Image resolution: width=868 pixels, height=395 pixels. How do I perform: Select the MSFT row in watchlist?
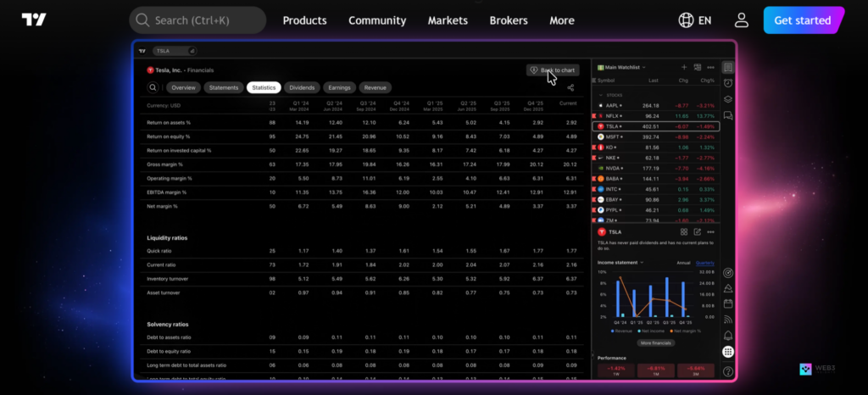pos(656,136)
